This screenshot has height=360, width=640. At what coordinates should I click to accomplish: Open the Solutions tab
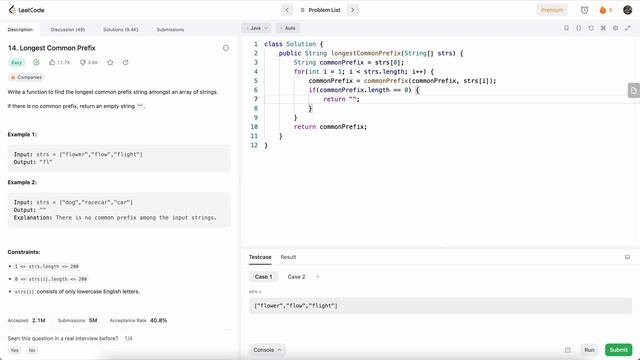[x=120, y=29]
